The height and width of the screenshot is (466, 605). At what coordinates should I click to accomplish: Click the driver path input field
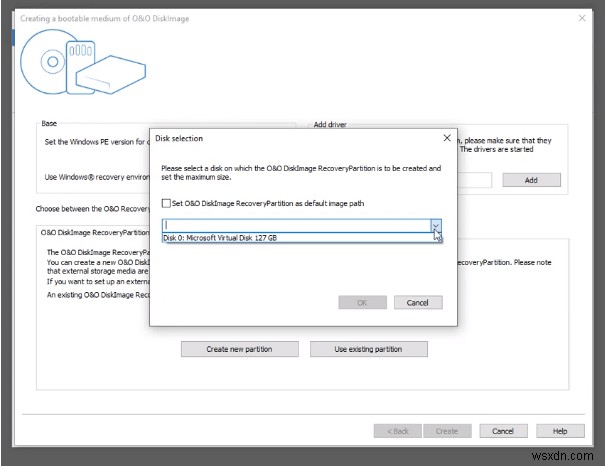pyautogui.click(x=474, y=180)
